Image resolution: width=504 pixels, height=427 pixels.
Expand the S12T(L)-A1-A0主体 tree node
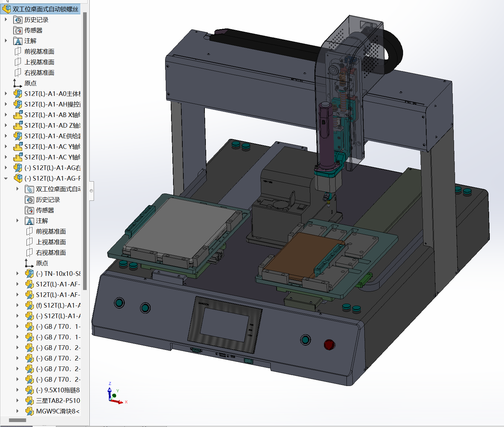pos(6,94)
